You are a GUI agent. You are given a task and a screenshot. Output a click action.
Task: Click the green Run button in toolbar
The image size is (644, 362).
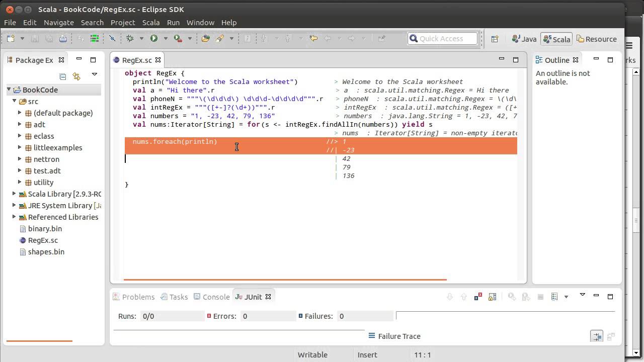tap(154, 38)
